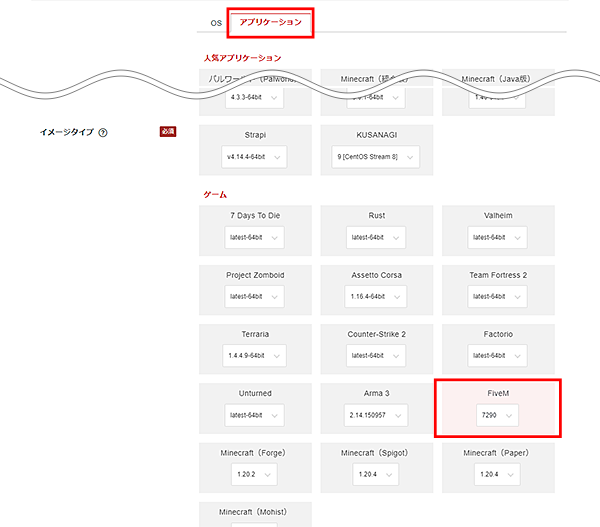This screenshot has height=527, width=600.
Task: Click the イメージタイプ help question mark icon
Action: (103, 132)
